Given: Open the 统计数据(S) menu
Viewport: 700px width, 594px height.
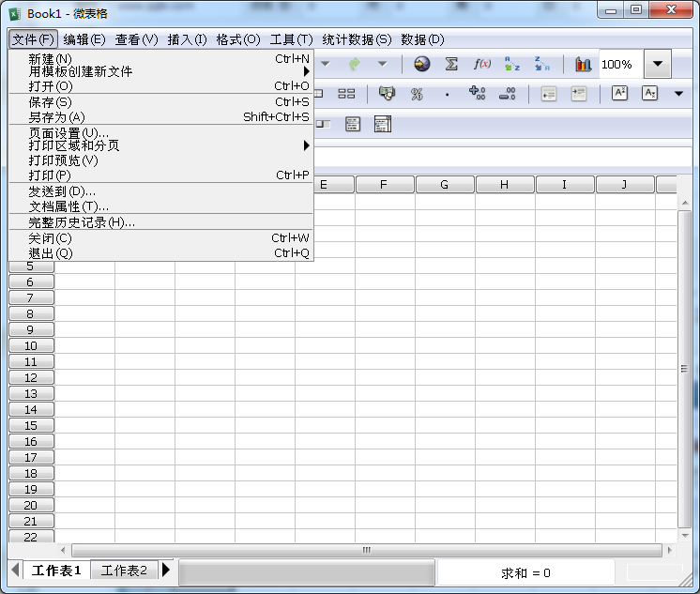Looking at the screenshot, I should point(357,39).
